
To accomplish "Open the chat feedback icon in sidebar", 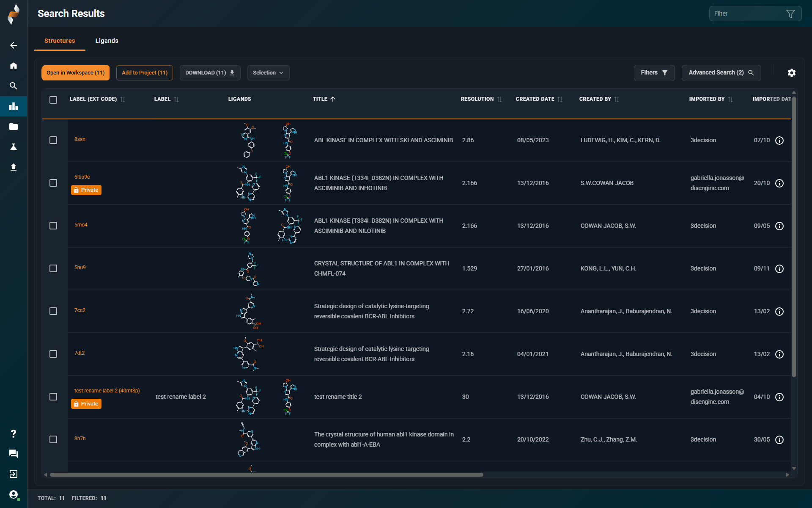I will click(14, 454).
